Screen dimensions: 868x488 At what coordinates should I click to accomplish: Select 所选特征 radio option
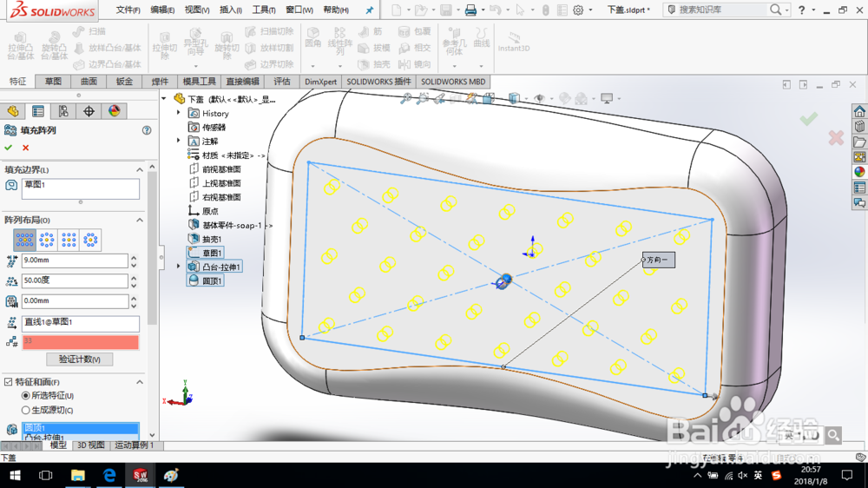[x=25, y=395]
